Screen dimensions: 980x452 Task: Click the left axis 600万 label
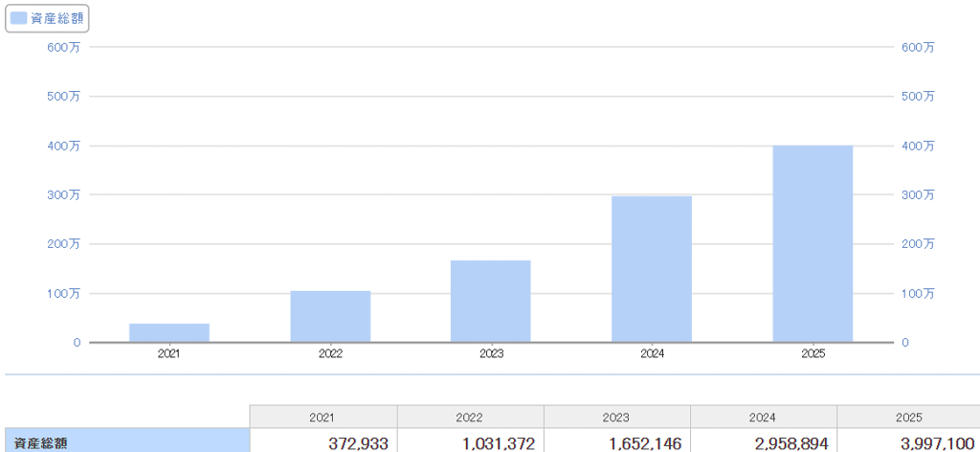[x=65, y=47]
